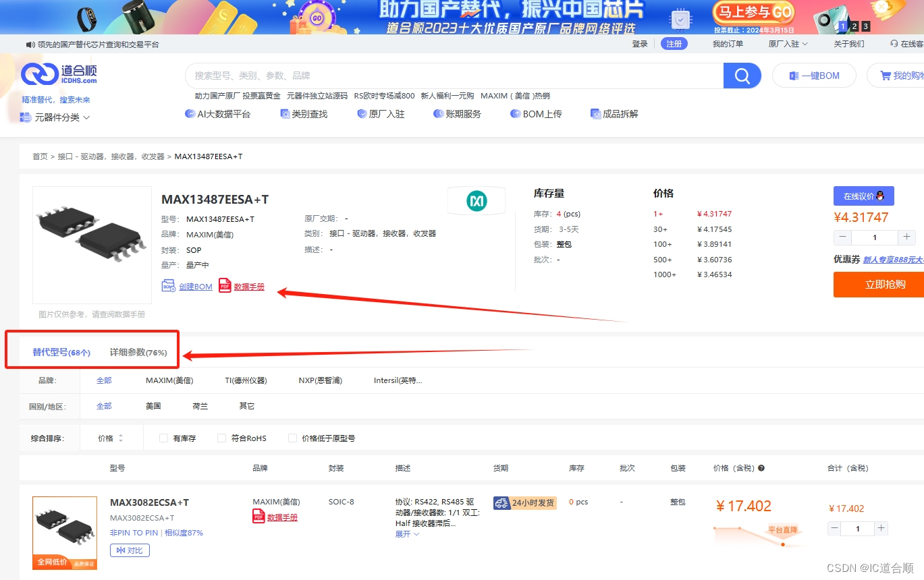This screenshot has width=924, height=580.
Task: Click 首页 breadcrumb link
Action: (40, 156)
